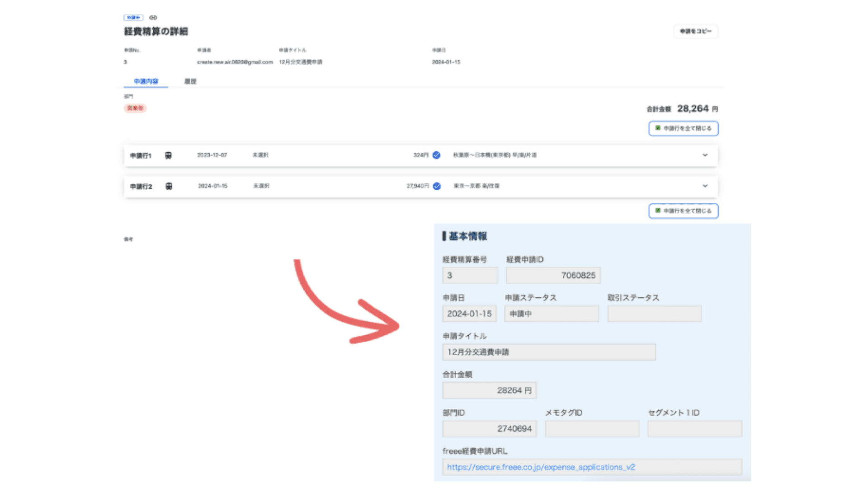Click the applicant email create.new.air address
868x488 pixels.
[x=235, y=62]
